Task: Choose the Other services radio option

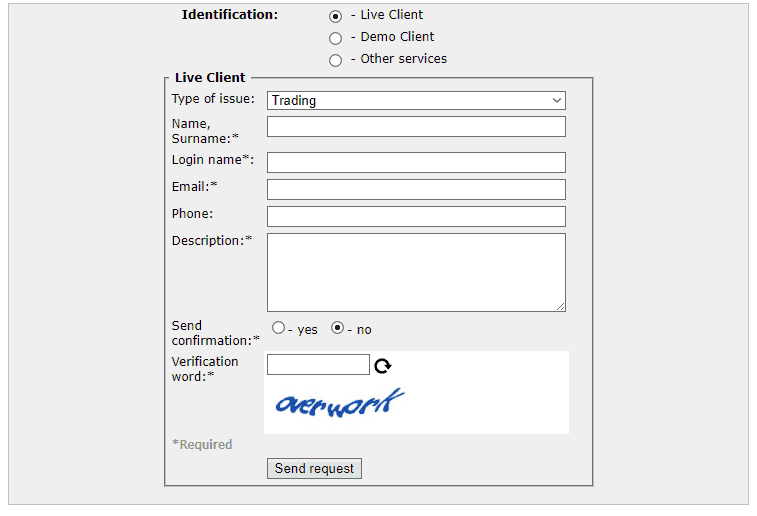Action: point(336,60)
